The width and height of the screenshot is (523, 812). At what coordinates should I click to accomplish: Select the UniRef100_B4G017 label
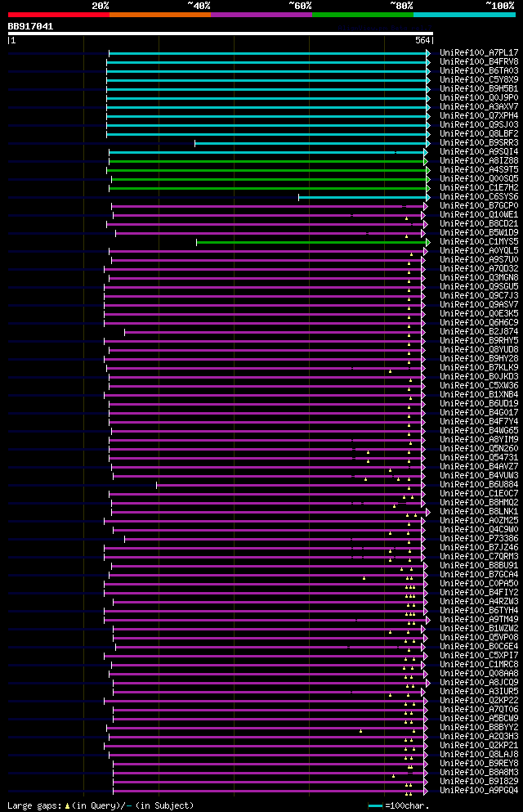(479, 412)
